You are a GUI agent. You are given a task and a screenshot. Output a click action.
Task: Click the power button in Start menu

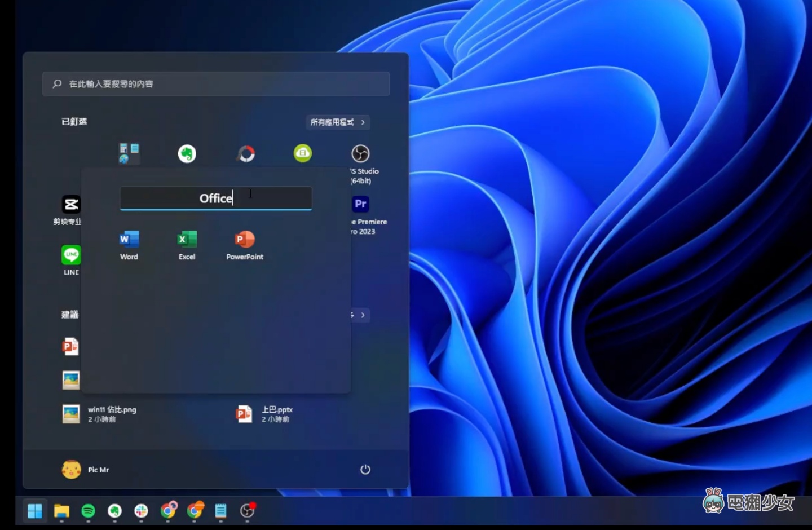click(365, 469)
